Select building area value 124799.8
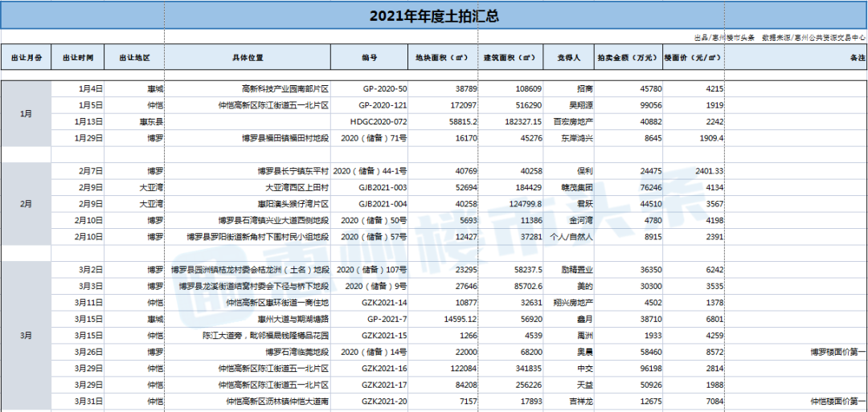This screenshot has width=868, height=412. (510, 204)
